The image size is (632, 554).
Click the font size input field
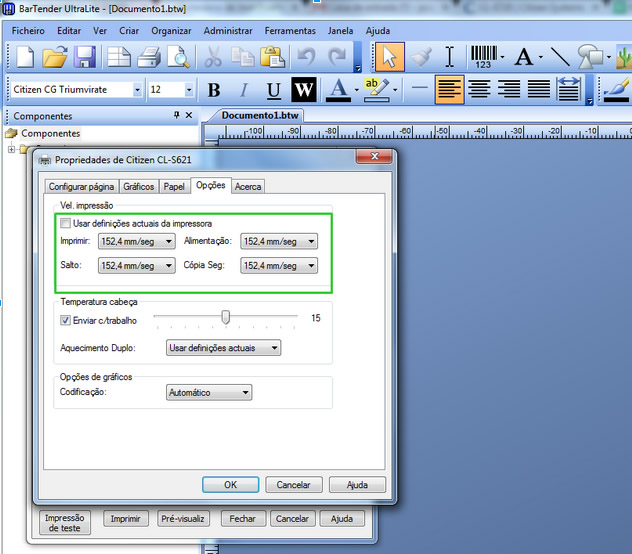click(x=164, y=90)
